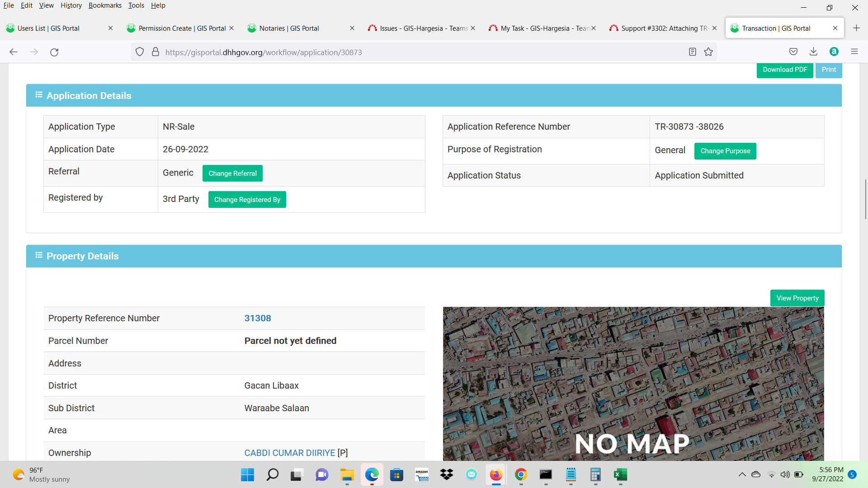Open the View menu
The width and height of the screenshot is (868, 488).
point(46,5)
